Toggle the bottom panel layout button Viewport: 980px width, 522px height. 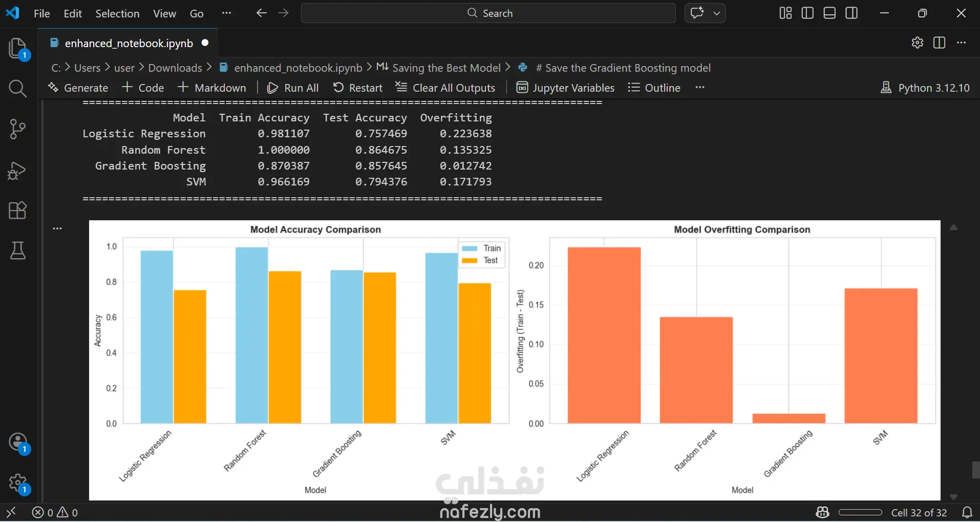pyautogui.click(x=829, y=13)
